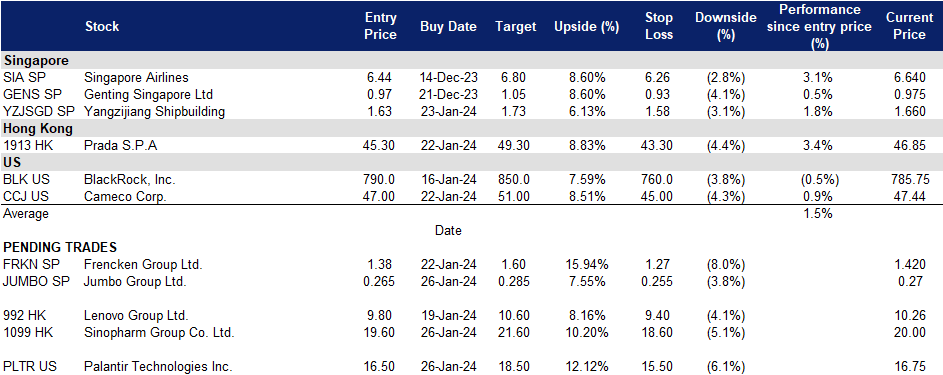Select the Upside (%) column header

tap(586, 26)
